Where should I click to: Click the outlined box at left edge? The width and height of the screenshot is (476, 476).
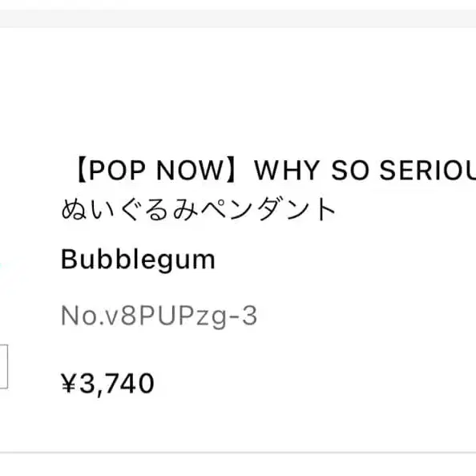[x=4, y=366]
